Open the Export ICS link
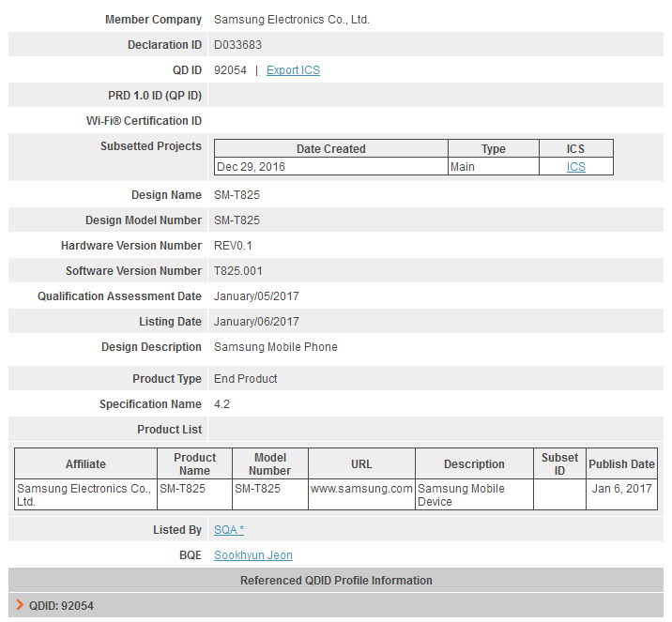The width and height of the screenshot is (672, 622). [293, 70]
